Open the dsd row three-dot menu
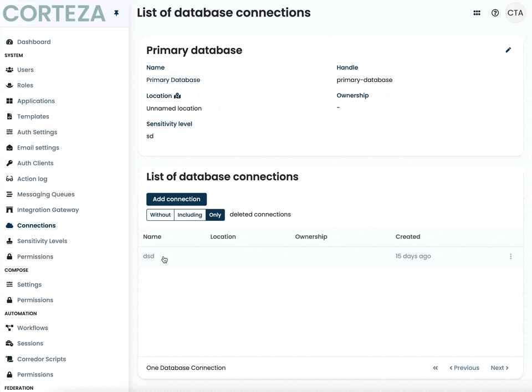Screen dimensions: 532x392 tap(510, 256)
